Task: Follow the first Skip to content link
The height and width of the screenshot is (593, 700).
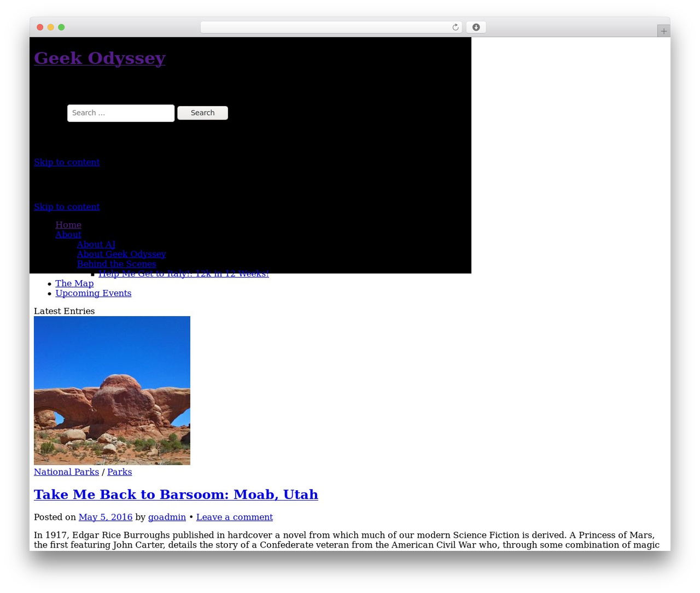Action: [x=67, y=162]
